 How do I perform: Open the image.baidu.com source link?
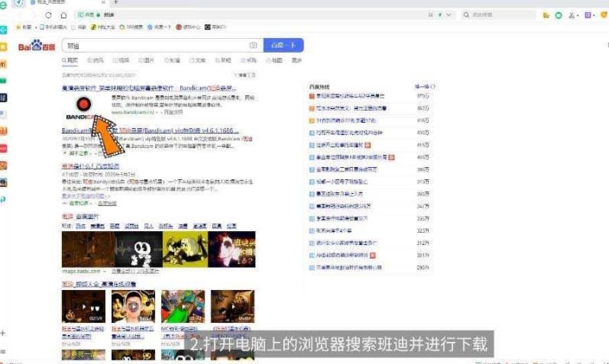point(81,271)
